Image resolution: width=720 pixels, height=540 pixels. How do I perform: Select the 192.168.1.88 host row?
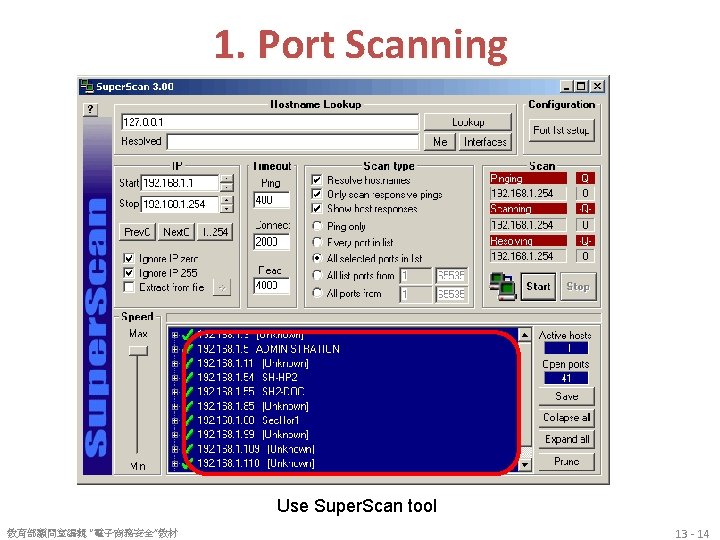(x=248, y=420)
